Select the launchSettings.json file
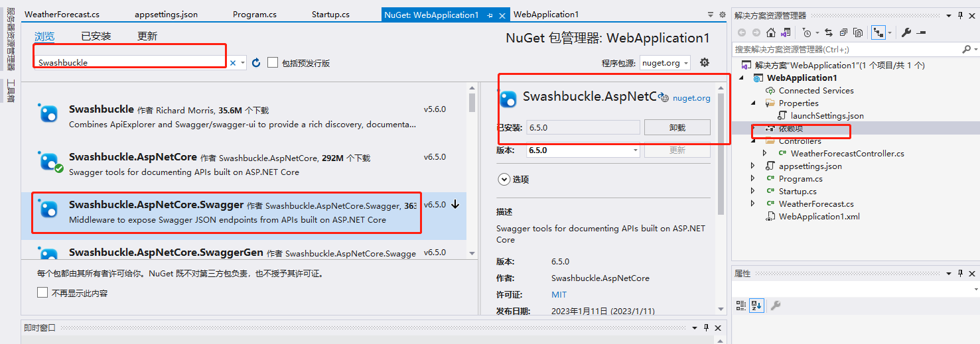This screenshot has height=344, width=980. pos(827,115)
